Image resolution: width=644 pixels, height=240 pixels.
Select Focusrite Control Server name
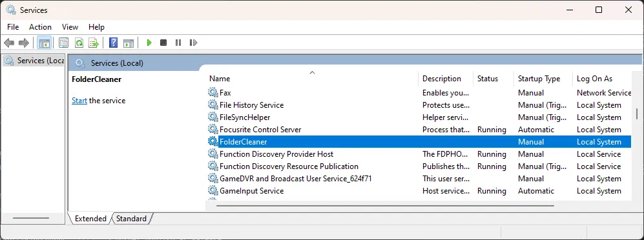[260, 130]
